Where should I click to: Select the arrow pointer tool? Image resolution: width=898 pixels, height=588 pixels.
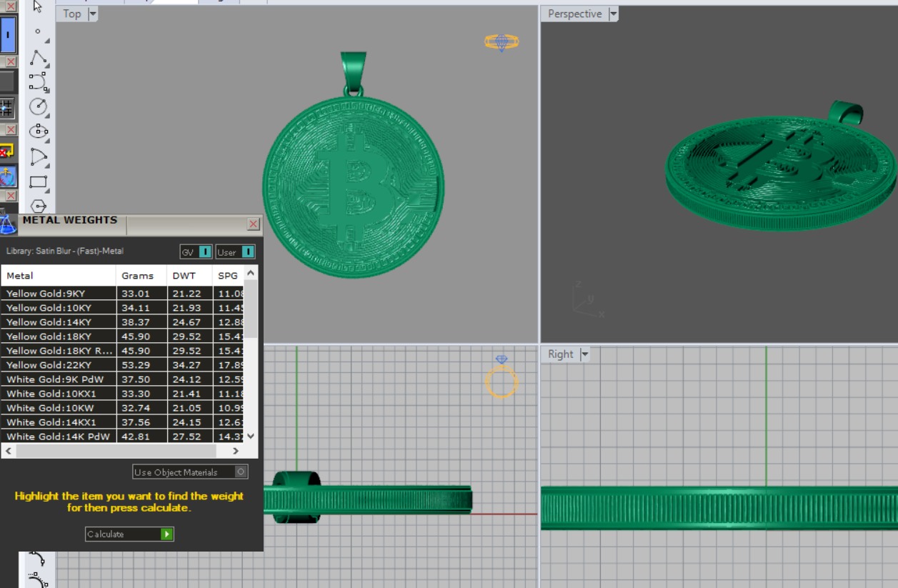point(38,6)
